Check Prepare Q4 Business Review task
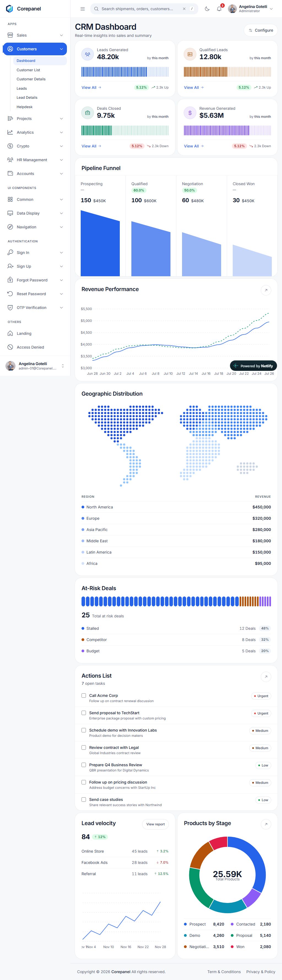Image resolution: width=282 pixels, height=980 pixels. click(84, 765)
